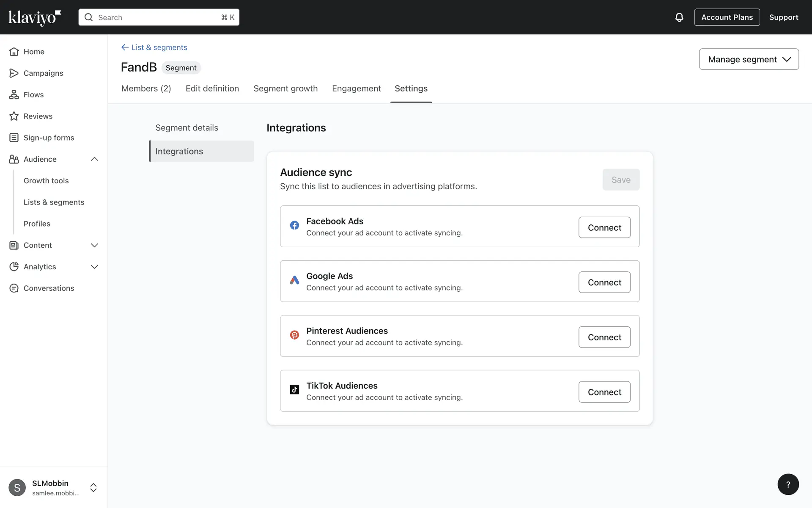This screenshot has height=508, width=812.
Task: Connect the TikTok Audiences account
Action: point(604,392)
